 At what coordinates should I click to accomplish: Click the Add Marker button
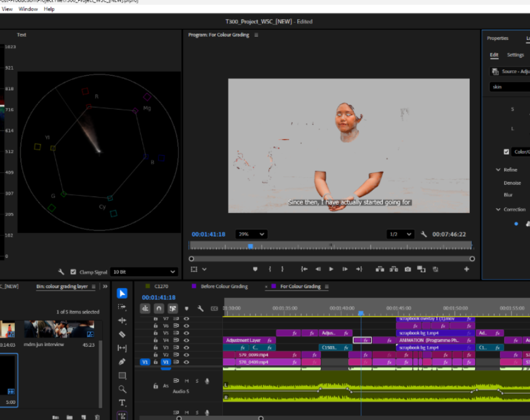click(255, 269)
